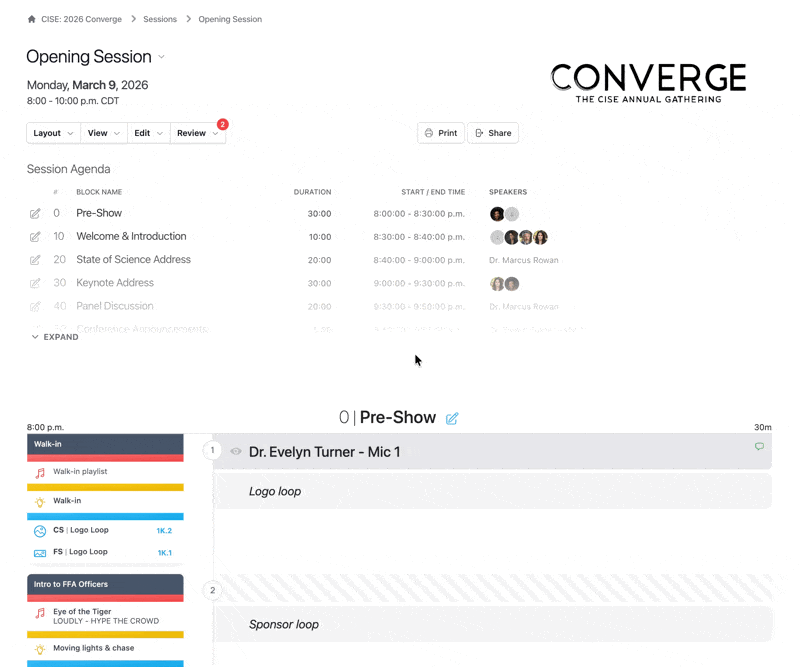Open the green comment icon on Dr. Evelyn Turner cue

click(x=759, y=447)
